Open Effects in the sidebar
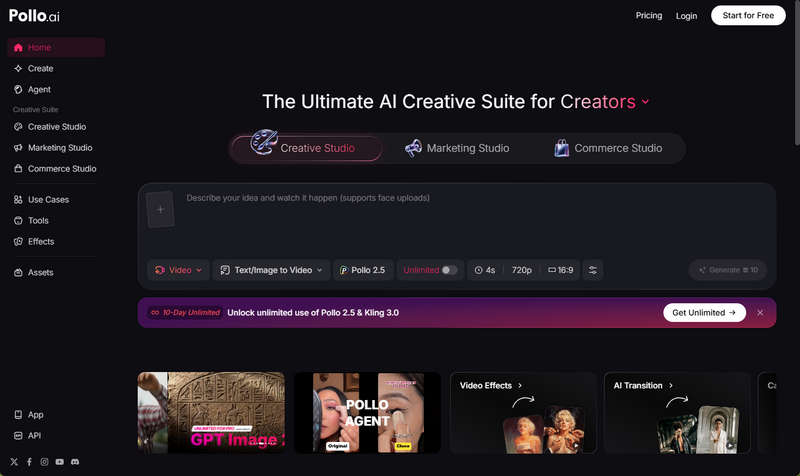The height and width of the screenshot is (476, 800). [x=56, y=241]
